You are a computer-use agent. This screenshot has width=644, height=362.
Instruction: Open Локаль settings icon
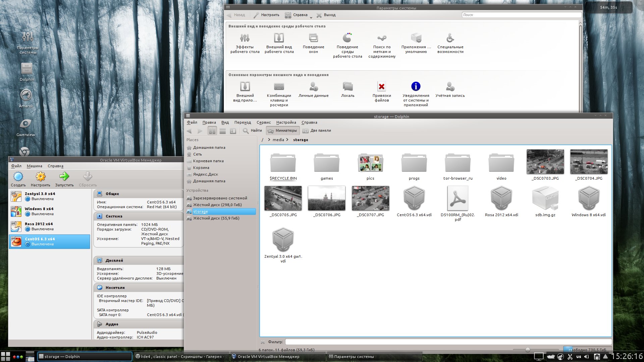[x=347, y=89]
